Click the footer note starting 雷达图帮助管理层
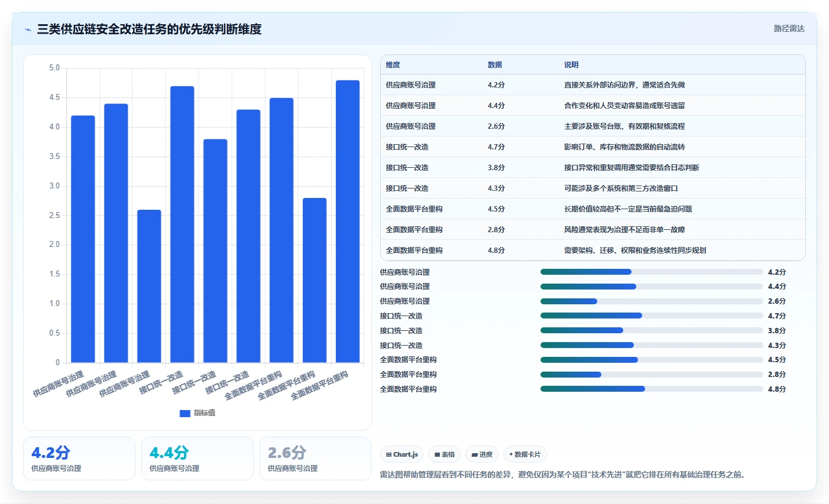Image resolution: width=829 pixels, height=504 pixels. pyautogui.click(x=564, y=474)
